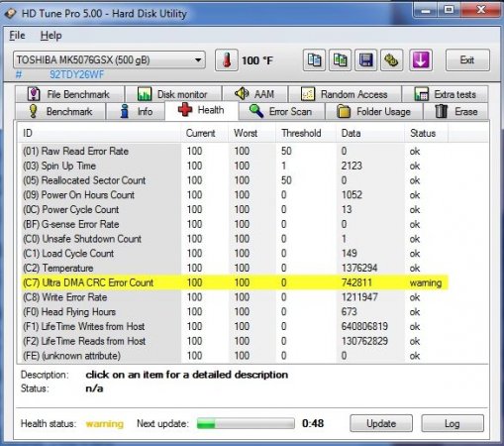504x446 pixels.
Task: Click the Update button
Action: pyautogui.click(x=381, y=423)
